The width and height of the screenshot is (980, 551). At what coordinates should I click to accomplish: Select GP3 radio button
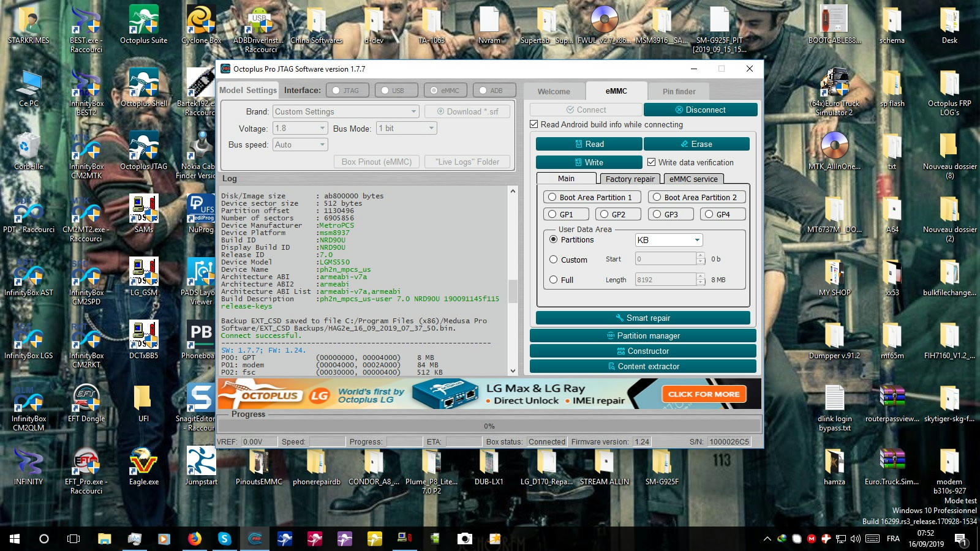[657, 214]
